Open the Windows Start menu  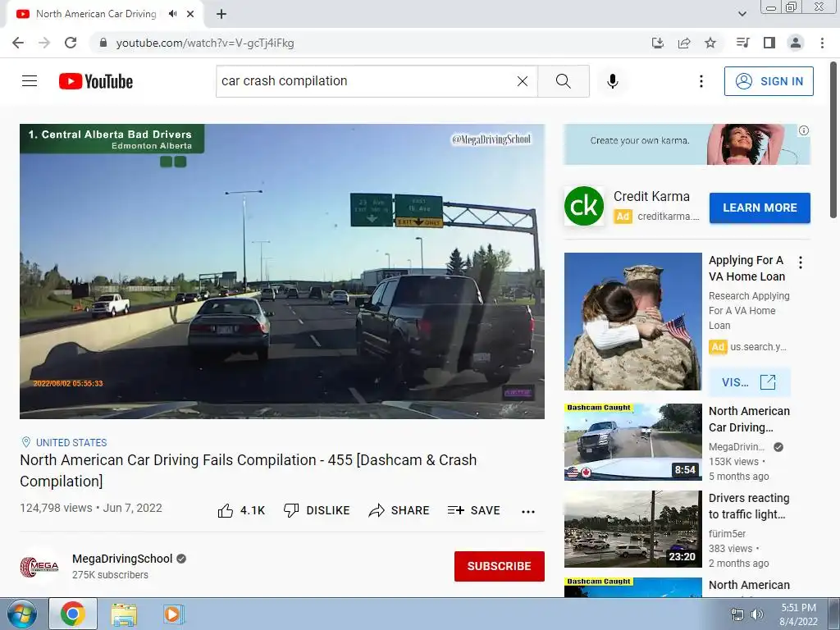point(22,614)
